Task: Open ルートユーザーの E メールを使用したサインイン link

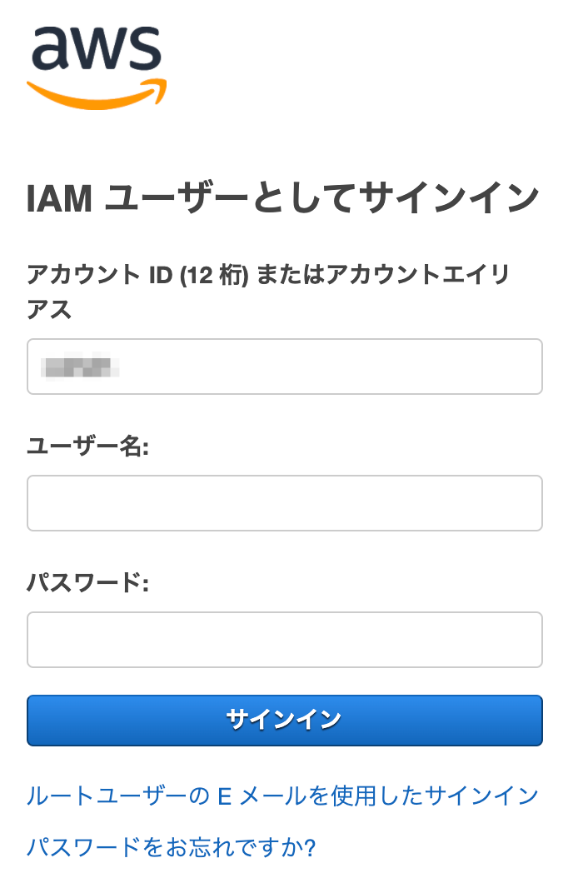Action: point(282,796)
